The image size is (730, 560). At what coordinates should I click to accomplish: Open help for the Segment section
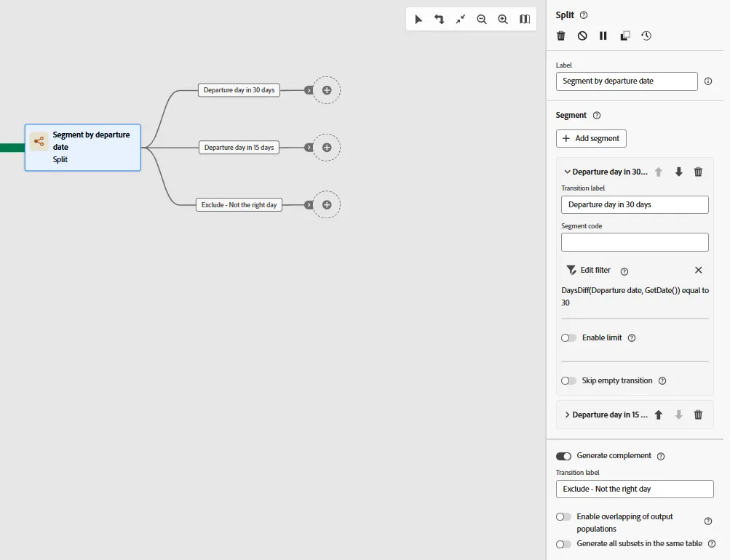point(597,116)
